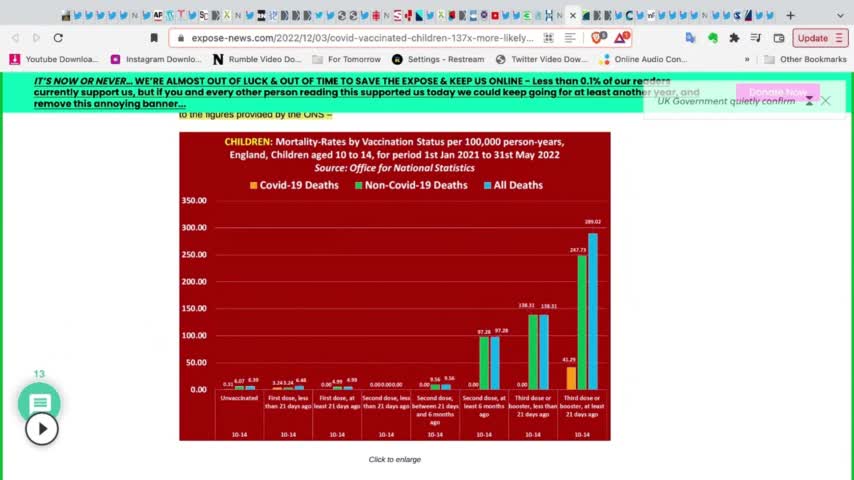
Task: Open the translate extension icon
Action: pos(691,38)
